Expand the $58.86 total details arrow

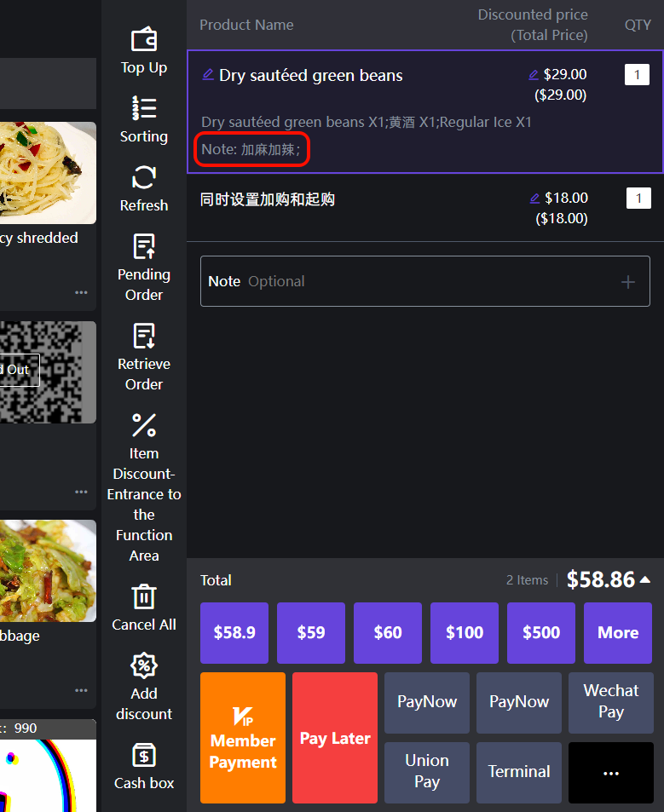coord(645,580)
